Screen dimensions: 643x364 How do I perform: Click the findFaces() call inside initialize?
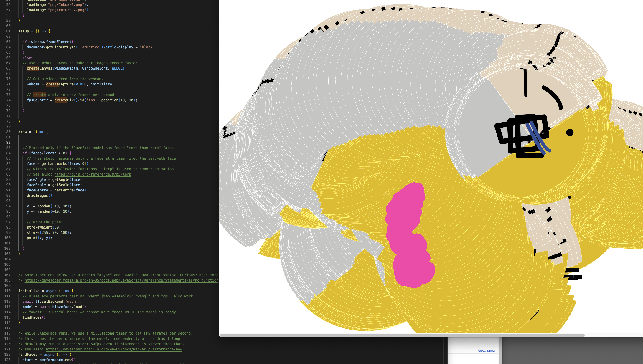coord(34,317)
